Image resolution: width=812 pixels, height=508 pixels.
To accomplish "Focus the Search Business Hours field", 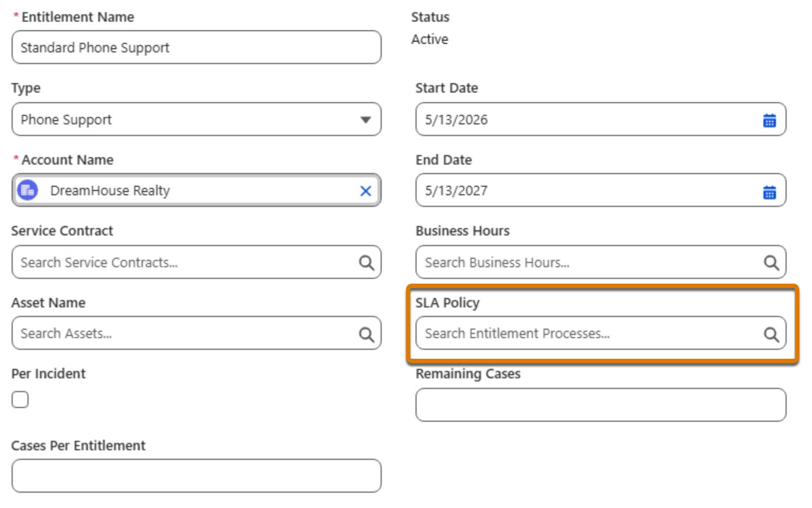I will [601, 262].
